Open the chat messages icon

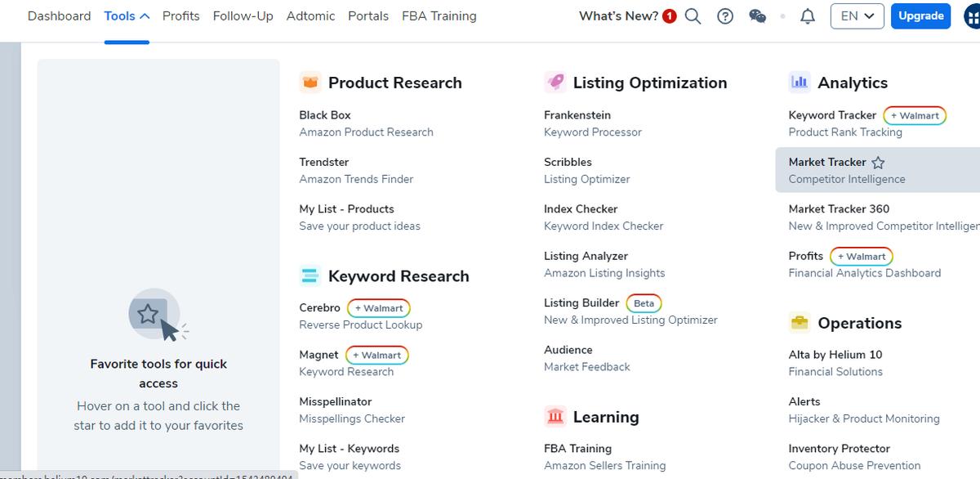(x=757, y=16)
